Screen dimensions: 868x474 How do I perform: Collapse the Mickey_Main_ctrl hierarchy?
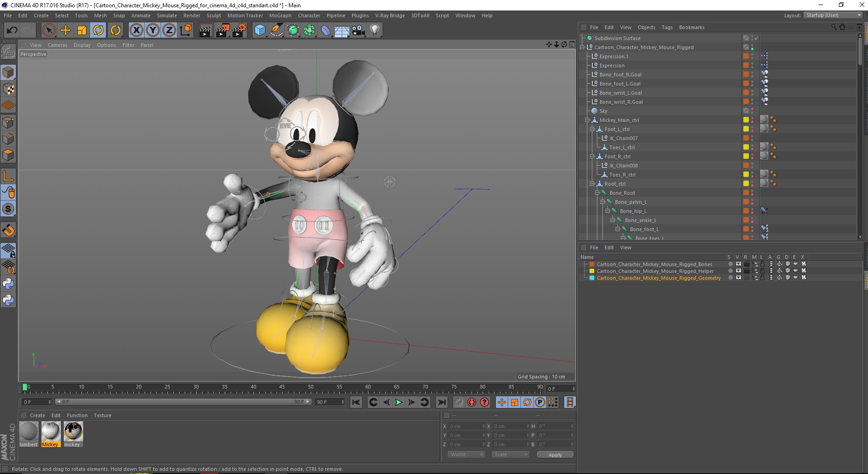coord(587,120)
